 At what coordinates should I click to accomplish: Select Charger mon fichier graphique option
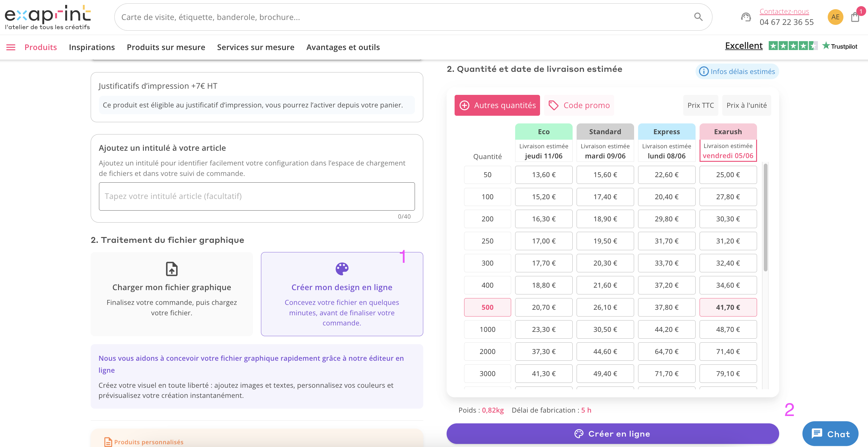[172, 294]
